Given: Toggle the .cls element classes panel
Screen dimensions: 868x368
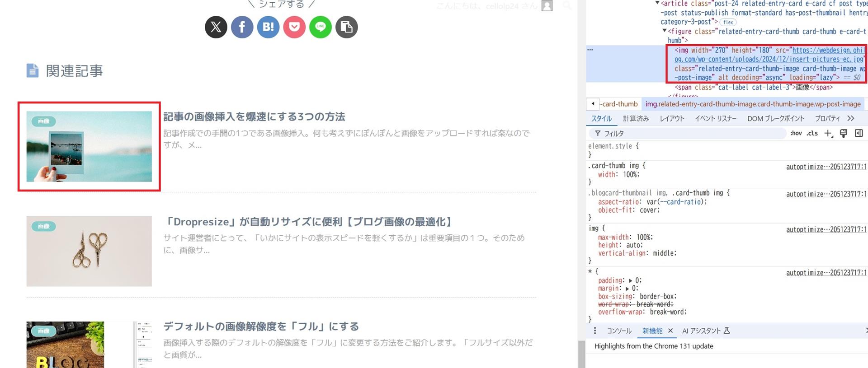Looking at the screenshot, I should point(812,133).
